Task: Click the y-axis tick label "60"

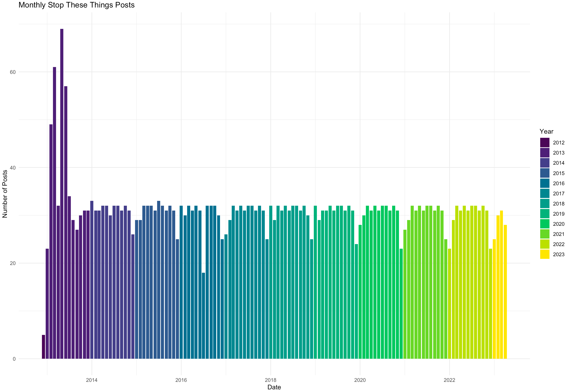Action: (x=13, y=72)
